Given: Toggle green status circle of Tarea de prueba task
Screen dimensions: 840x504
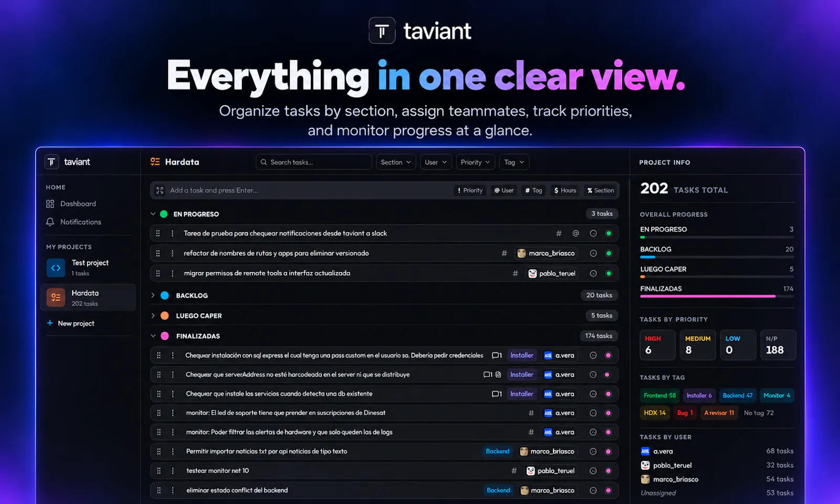Looking at the screenshot, I should tap(608, 233).
